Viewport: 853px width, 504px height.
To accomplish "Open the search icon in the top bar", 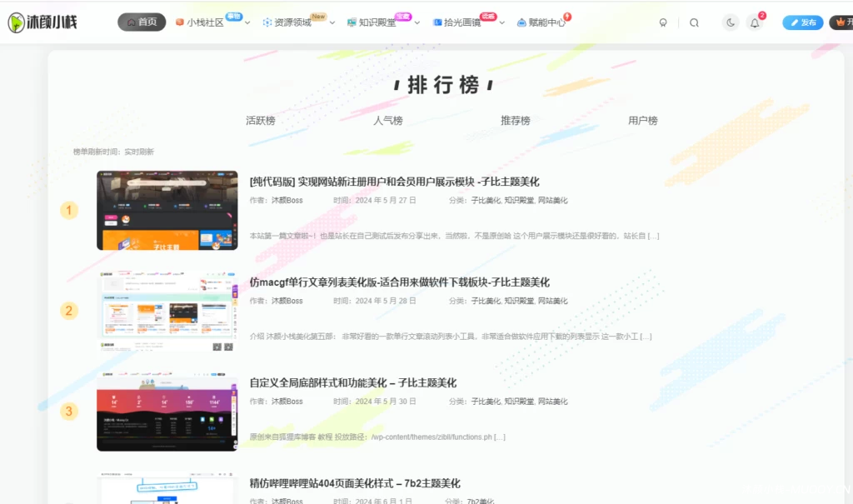I will (695, 22).
